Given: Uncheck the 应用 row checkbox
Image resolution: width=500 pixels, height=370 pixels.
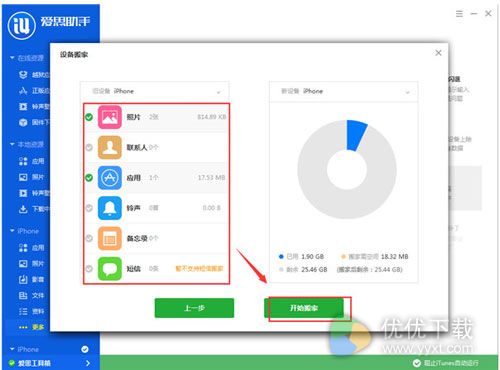Looking at the screenshot, I should (x=89, y=178).
